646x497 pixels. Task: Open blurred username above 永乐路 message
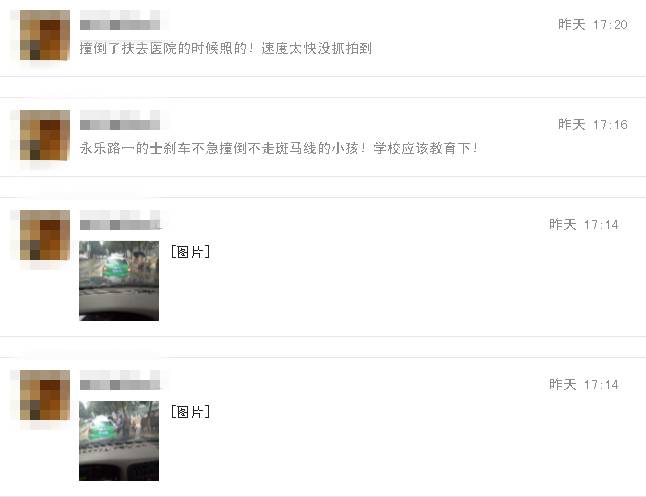120,120
